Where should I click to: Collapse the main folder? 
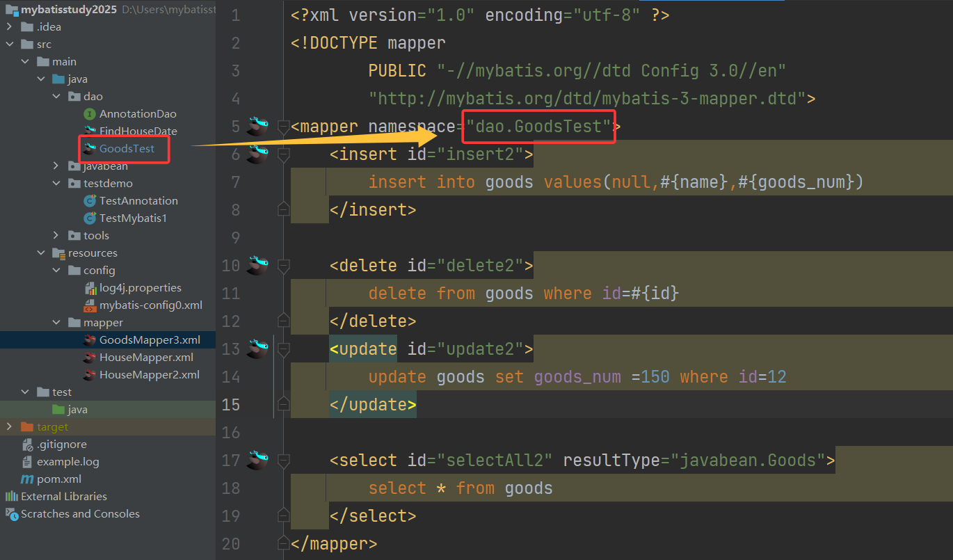pyautogui.click(x=25, y=61)
